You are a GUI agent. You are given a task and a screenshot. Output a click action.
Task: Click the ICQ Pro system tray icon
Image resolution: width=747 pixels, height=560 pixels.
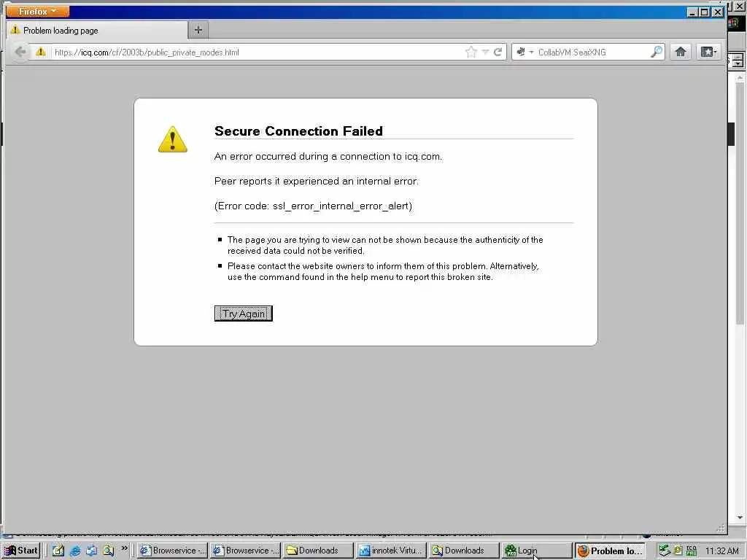pyautogui.click(x=692, y=551)
